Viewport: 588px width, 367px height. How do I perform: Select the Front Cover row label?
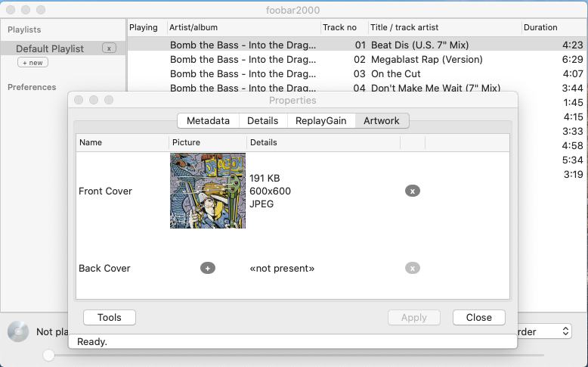tap(105, 191)
